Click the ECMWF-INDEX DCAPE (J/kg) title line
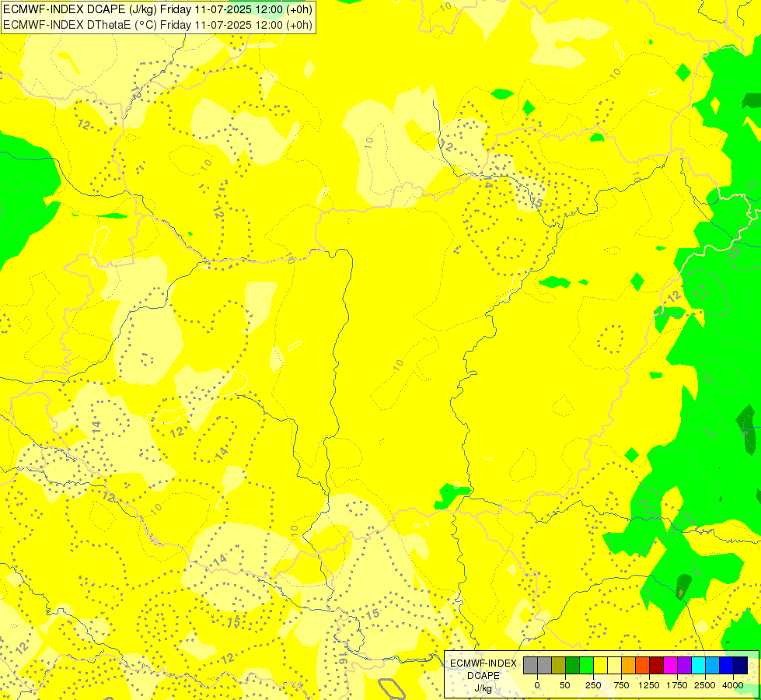Image resolution: width=761 pixels, height=700 pixels. click(158, 9)
